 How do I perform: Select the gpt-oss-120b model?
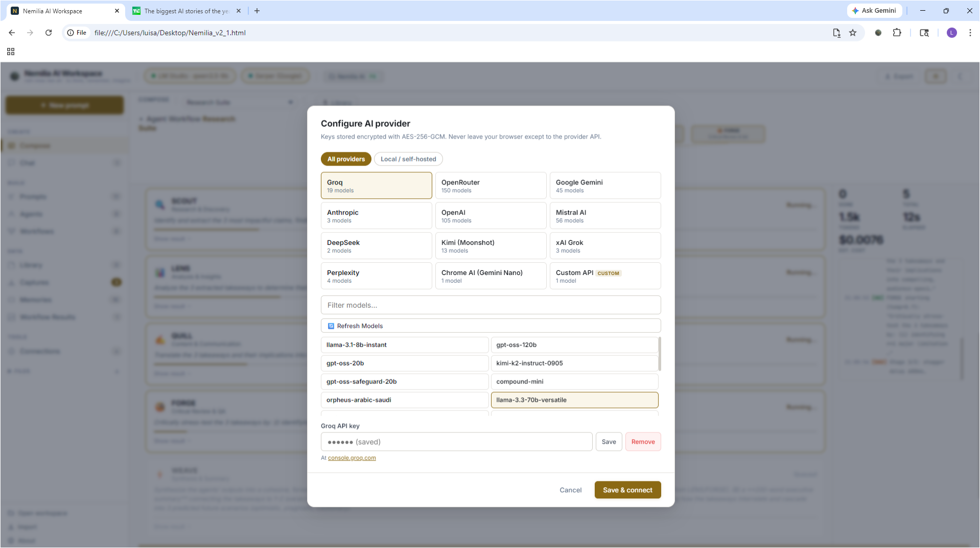[x=574, y=345]
